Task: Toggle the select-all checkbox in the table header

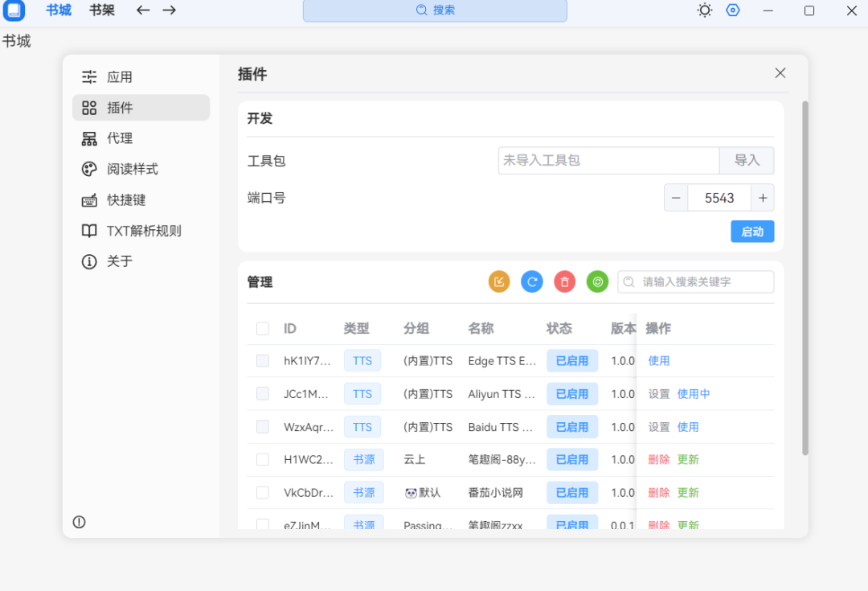Action: (x=263, y=328)
